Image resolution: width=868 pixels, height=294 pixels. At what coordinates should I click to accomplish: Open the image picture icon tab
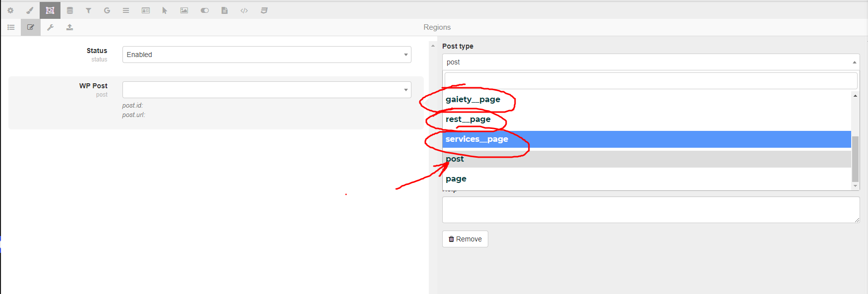point(184,10)
